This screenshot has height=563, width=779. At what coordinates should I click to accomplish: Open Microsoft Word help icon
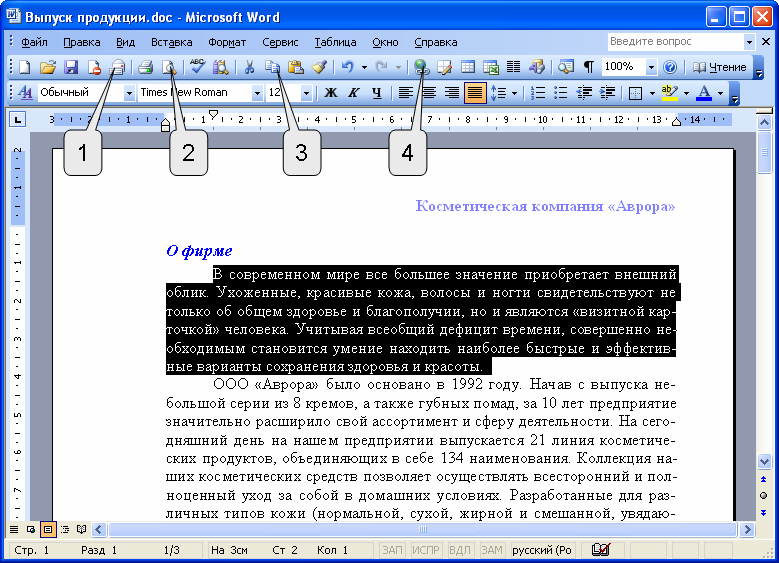670,67
